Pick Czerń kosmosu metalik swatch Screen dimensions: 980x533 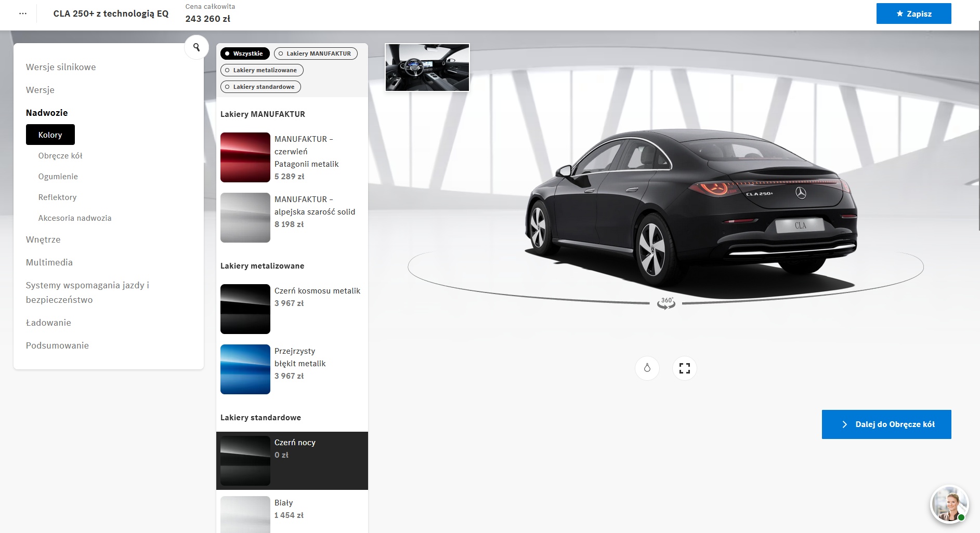point(245,309)
